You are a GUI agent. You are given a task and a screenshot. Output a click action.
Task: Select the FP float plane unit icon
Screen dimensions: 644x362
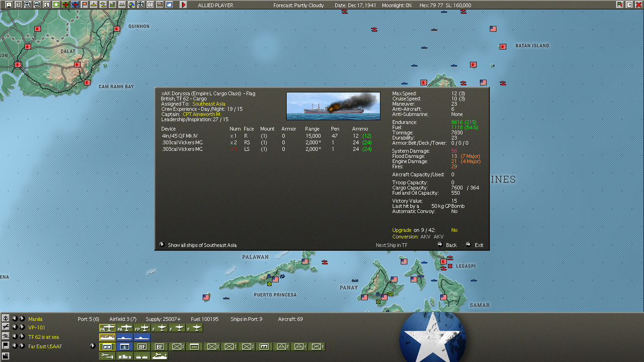click(142, 328)
